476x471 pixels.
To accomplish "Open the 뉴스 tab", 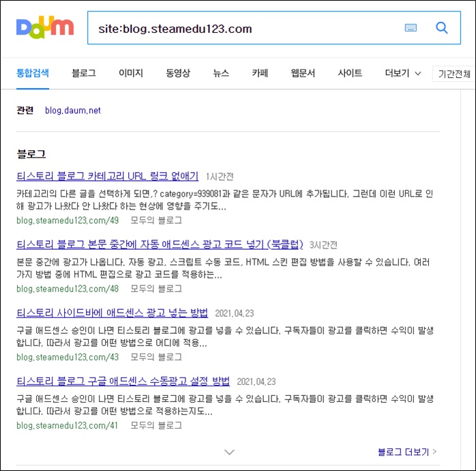I will point(221,73).
